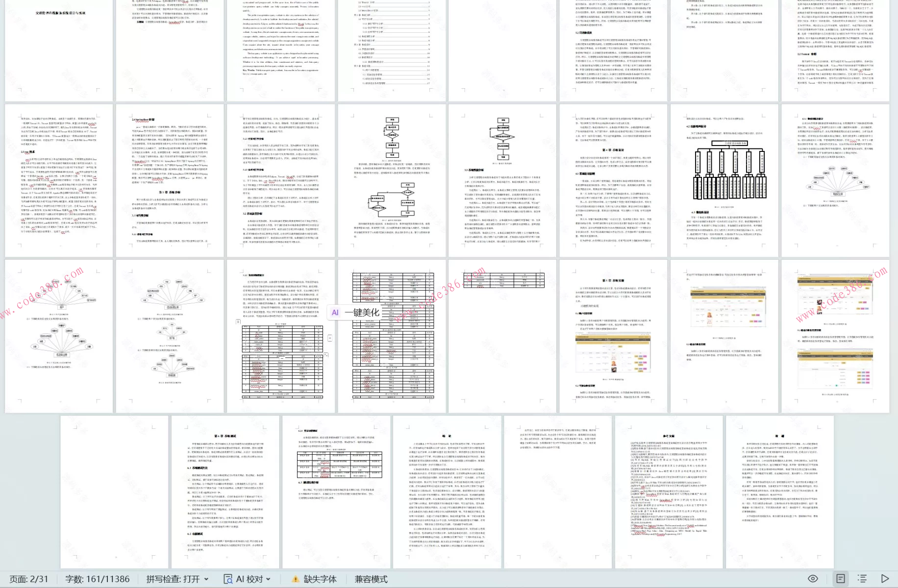
Task: Switch to outline view icon
Action: click(x=862, y=579)
